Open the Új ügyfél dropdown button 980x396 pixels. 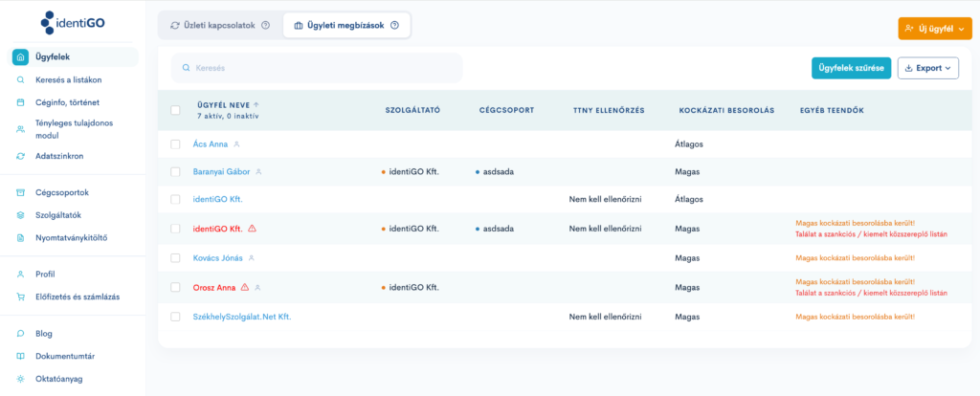pyautogui.click(x=935, y=29)
